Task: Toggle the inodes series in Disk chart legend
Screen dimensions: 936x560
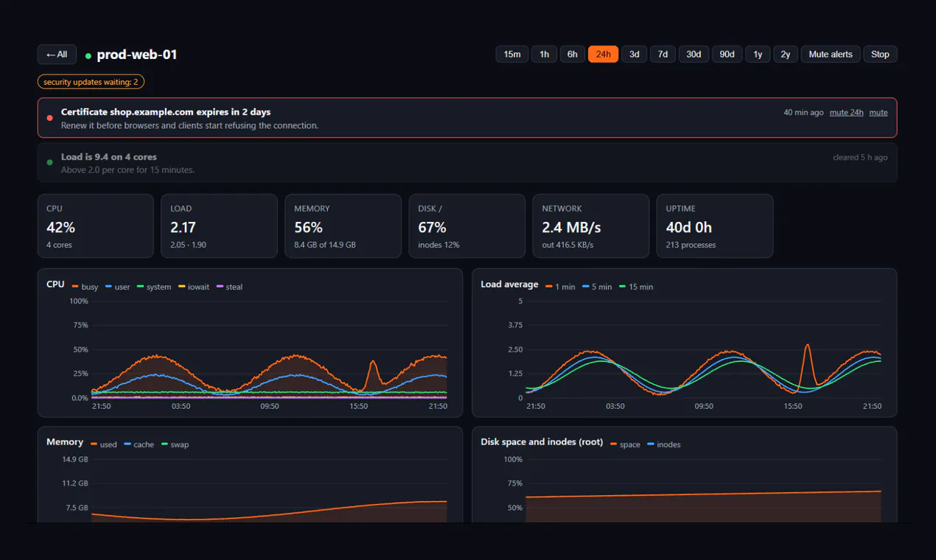Action: (664, 444)
